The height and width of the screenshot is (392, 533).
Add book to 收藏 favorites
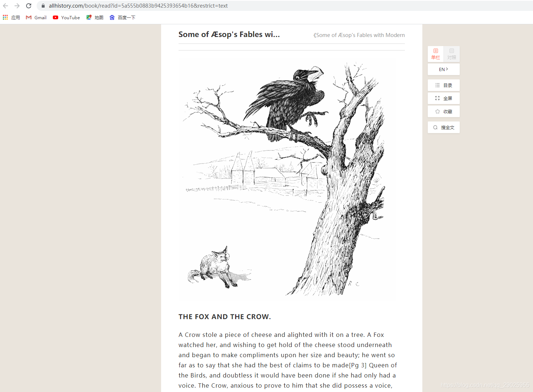444,111
